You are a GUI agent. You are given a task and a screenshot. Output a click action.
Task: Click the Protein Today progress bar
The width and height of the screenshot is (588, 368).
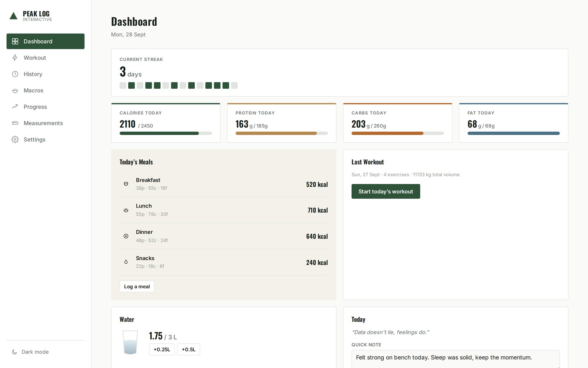[282, 133]
